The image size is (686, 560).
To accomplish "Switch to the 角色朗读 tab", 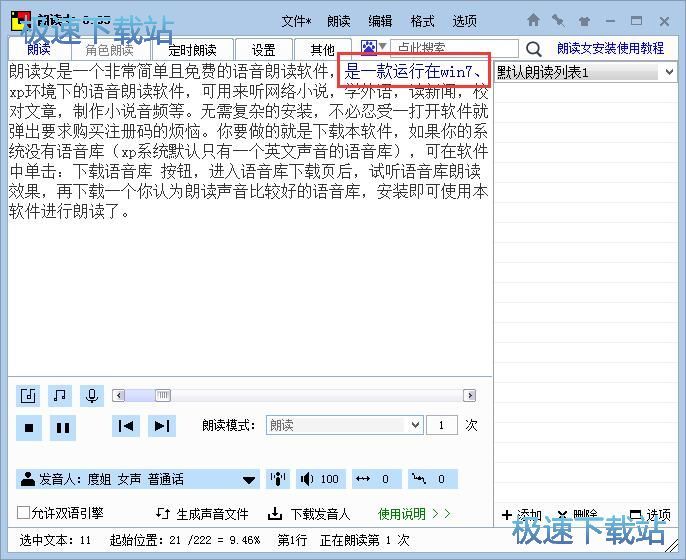I will (x=109, y=50).
